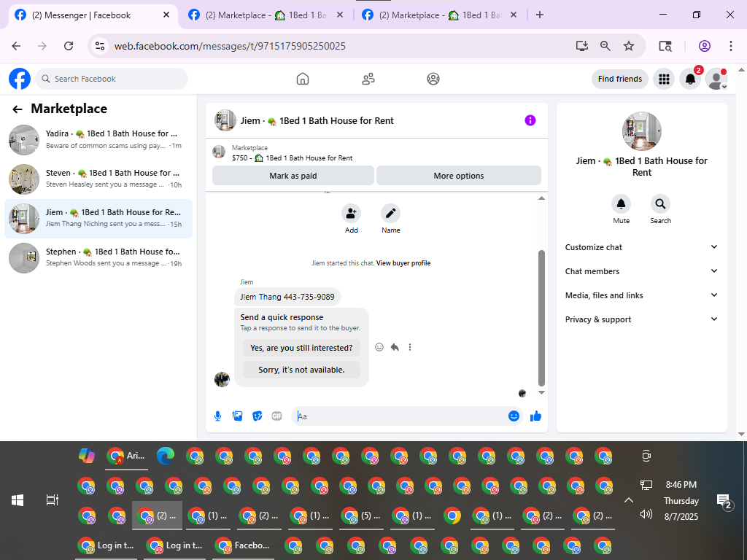
Task: Click the chat message scrollbar
Action: pyautogui.click(x=541, y=318)
